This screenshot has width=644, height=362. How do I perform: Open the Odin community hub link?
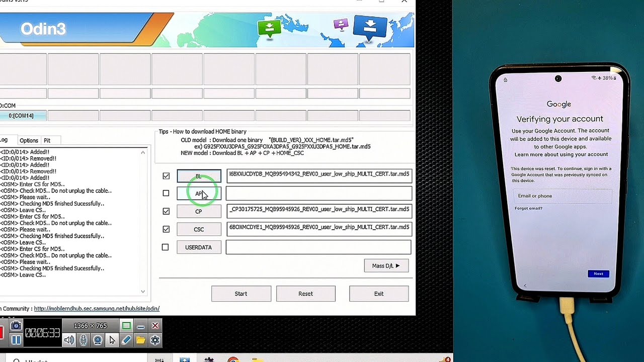[97, 309]
